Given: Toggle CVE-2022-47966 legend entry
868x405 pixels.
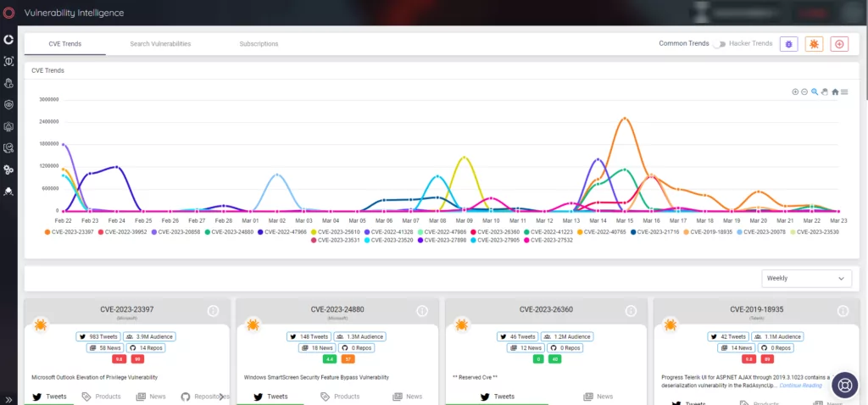Looking at the screenshot, I should [x=284, y=232].
